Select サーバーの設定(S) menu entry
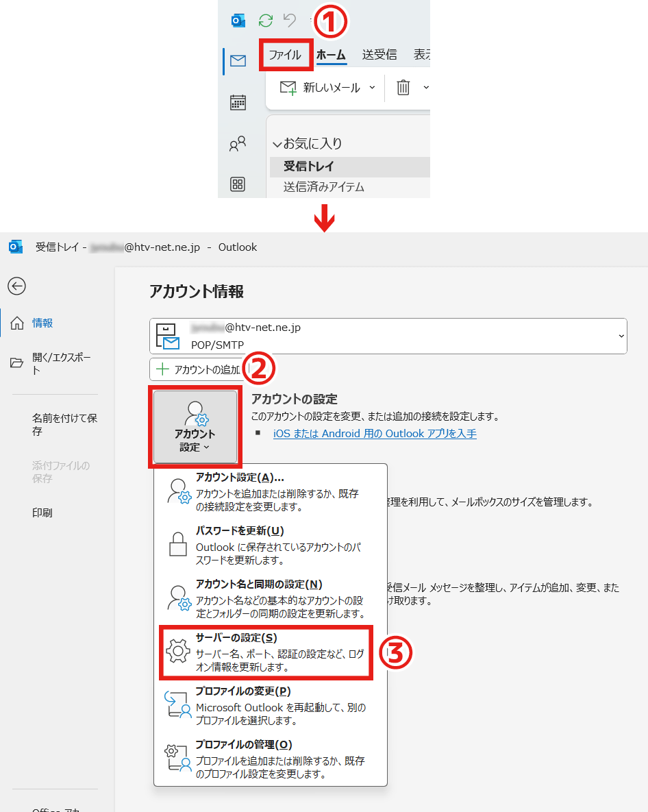This screenshot has height=812, width=648. (x=266, y=652)
